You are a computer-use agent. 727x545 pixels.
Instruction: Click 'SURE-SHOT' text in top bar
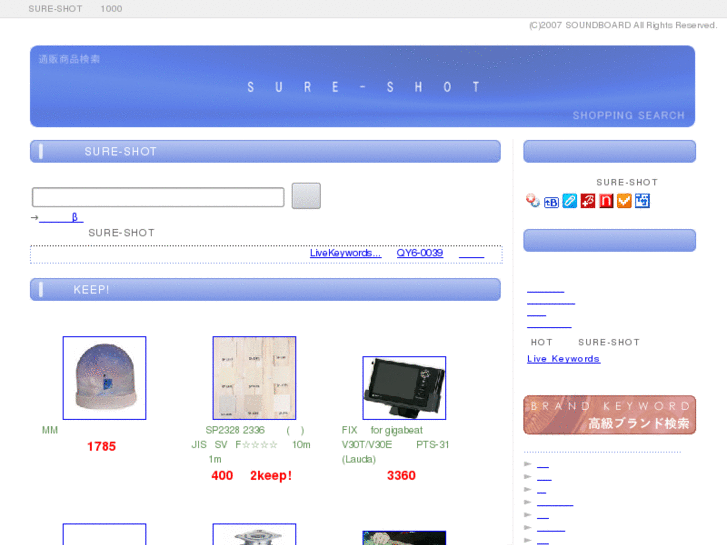pyautogui.click(x=56, y=9)
